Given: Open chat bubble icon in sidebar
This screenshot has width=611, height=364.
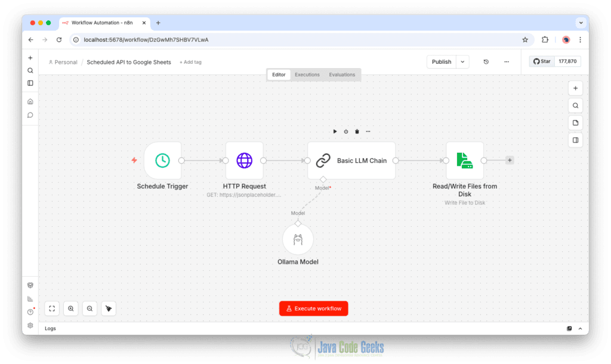Looking at the screenshot, I should coord(30,115).
